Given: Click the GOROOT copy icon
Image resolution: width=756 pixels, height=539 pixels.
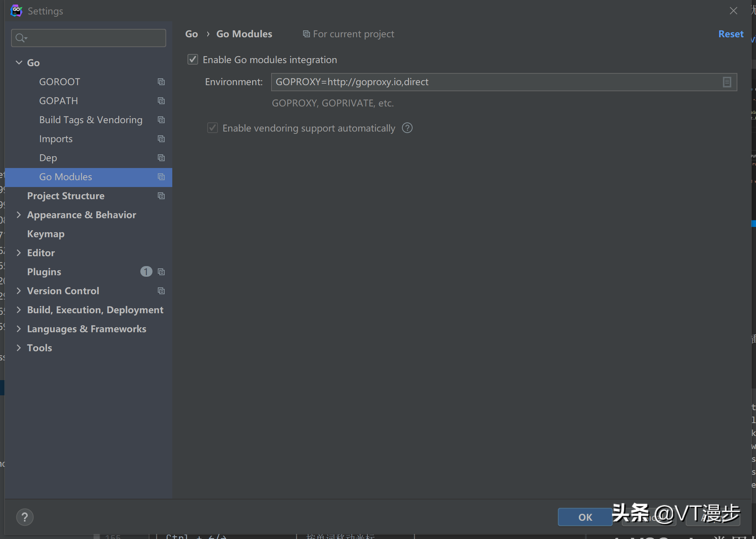Looking at the screenshot, I should tap(161, 82).
